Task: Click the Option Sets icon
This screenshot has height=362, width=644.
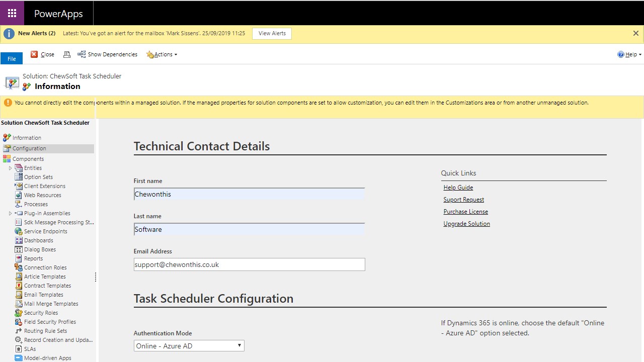Action: (x=19, y=177)
